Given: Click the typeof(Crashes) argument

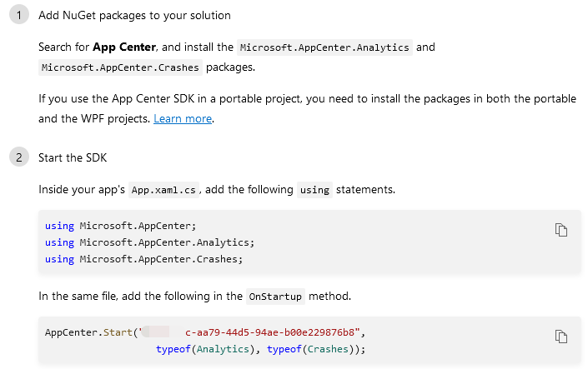Looking at the screenshot, I should coord(313,349).
